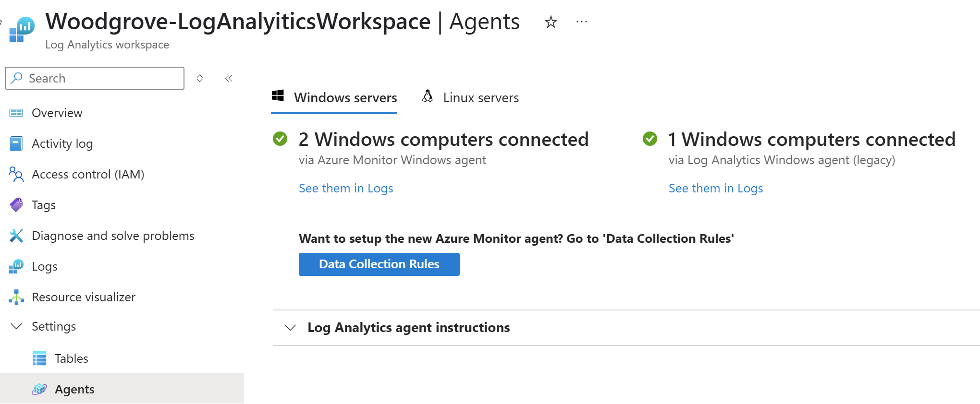
Task: Click the Data Collection Rules button
Action: point(379,264)
